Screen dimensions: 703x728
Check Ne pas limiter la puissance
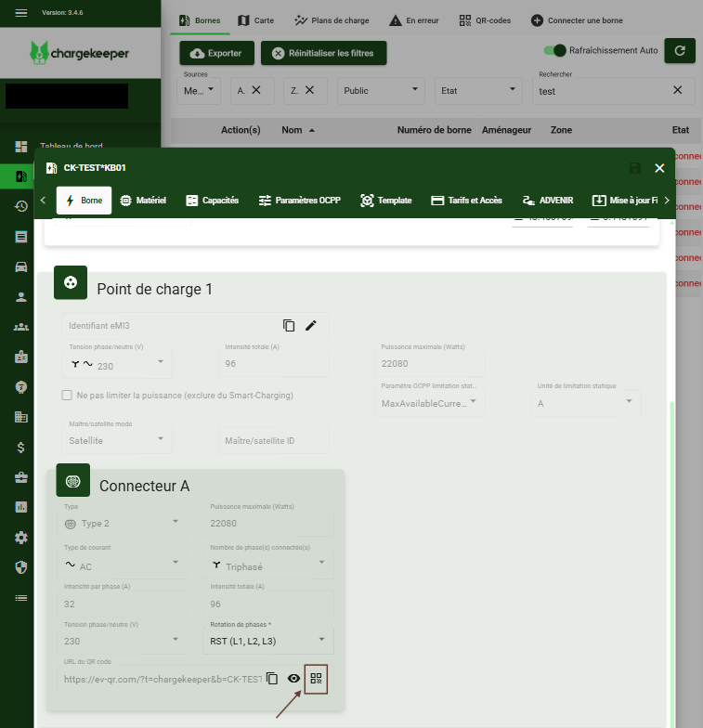[67, 395]
